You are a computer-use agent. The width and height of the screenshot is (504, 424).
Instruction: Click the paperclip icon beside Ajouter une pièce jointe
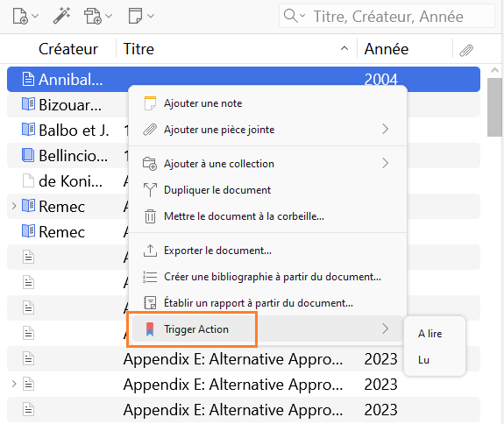click(x=150, y=130)
